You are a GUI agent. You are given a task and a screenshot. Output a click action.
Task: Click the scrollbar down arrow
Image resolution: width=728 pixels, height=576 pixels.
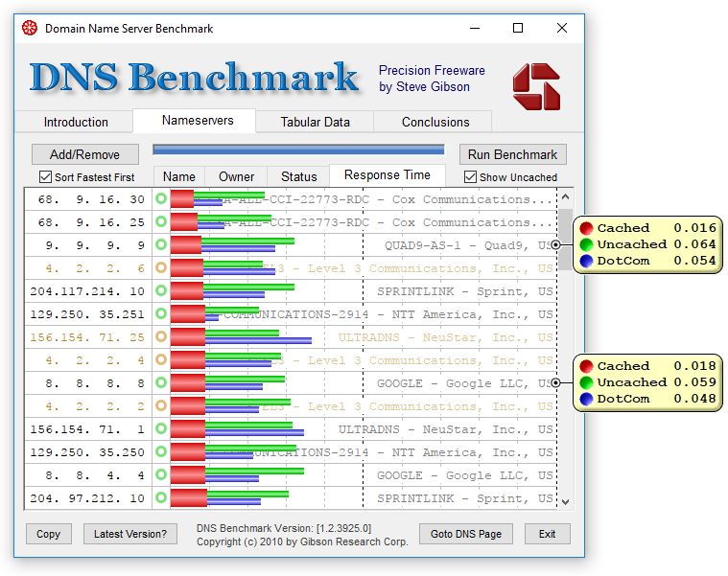pyautogui.click(x=565, y=502)
